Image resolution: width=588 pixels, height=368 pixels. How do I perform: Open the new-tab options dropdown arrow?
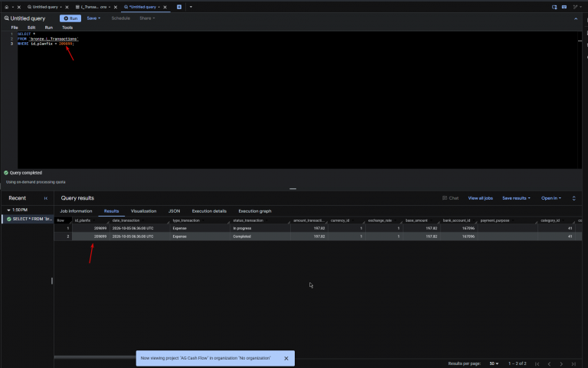[191, 7]
